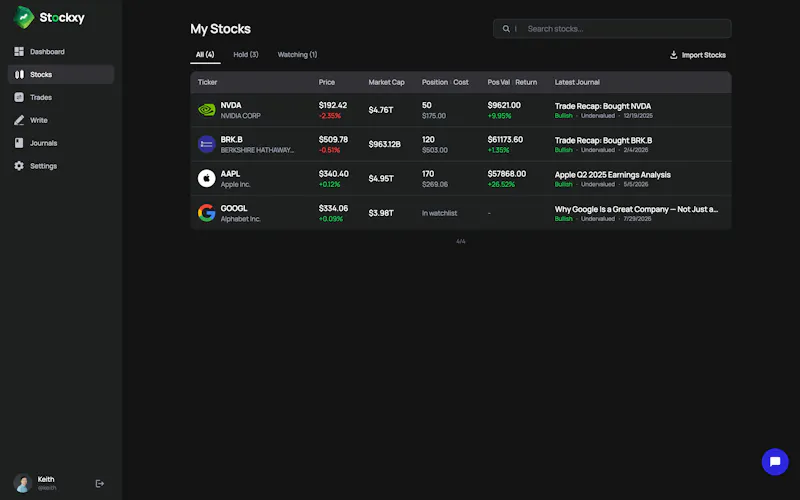800x500 pixels.
Task: Click the Return column header
Action: (x=526, y=82)
